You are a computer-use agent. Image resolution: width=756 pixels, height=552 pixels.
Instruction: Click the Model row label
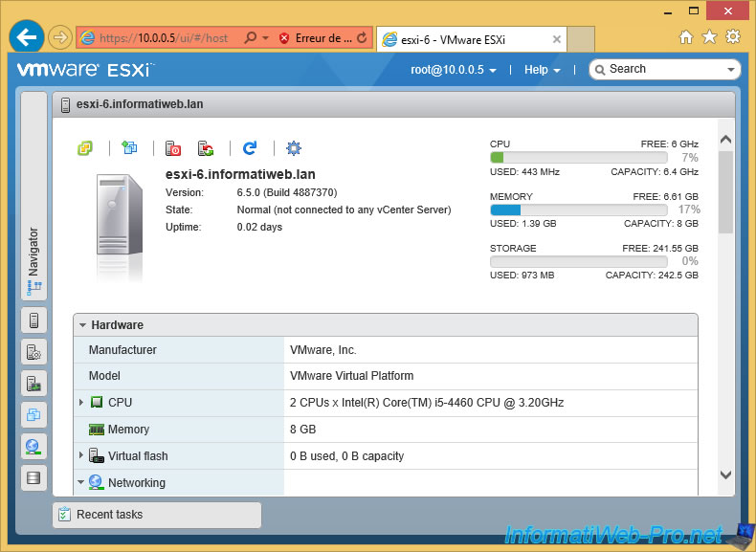point(104,376)
